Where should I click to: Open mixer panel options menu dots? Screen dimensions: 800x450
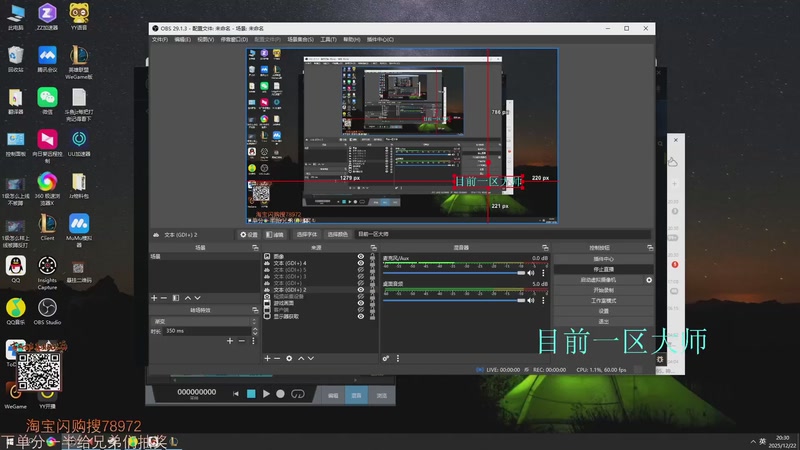398,359
